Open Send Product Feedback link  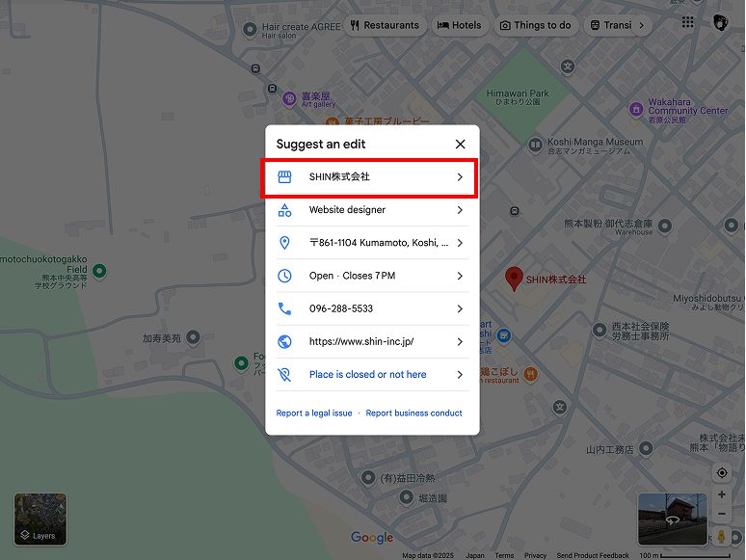point(593,555)
